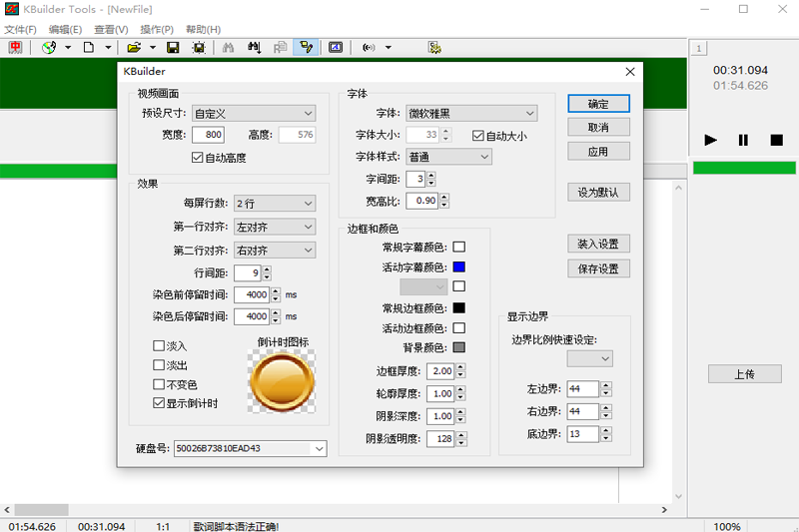Viewport: 799px width, 532px height.
Task: Click the 确定 button
Action: click(598, 104)
